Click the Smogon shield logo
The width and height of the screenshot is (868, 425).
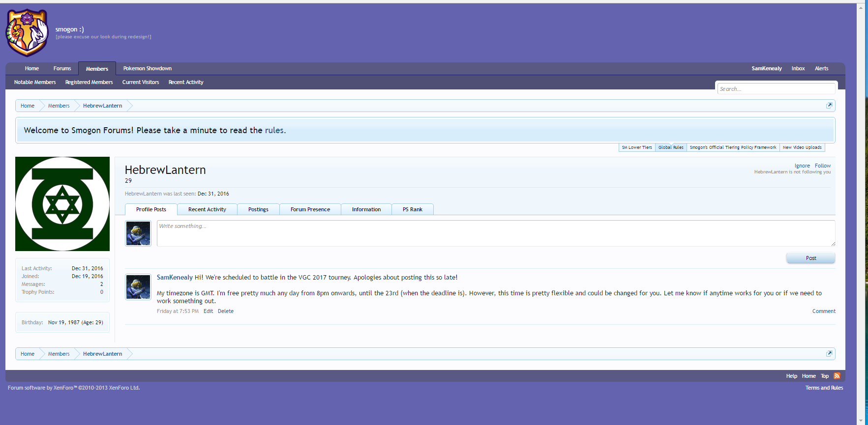pyautogui.click(x=27, y=33)
